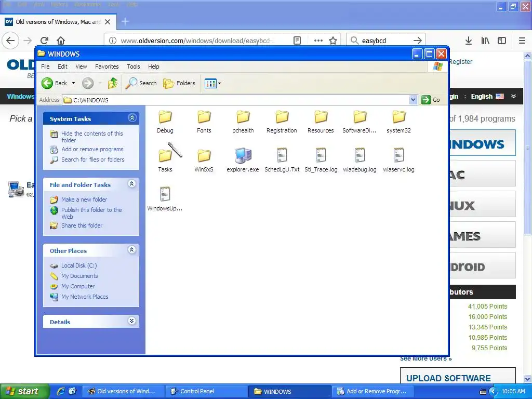Switch to Old versions of Windows taskbar item
Image resolution: width=532 pixels, height=399 pixels.
[123, 391]
